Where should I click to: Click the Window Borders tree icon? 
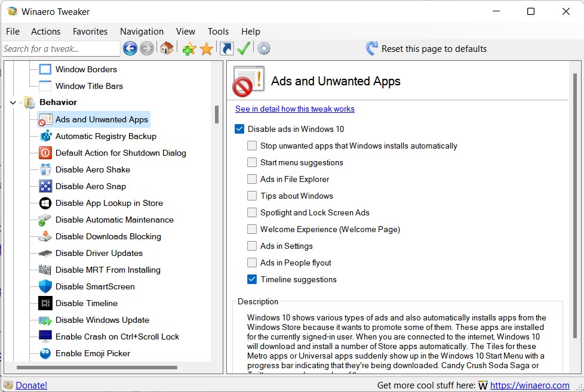45,69
